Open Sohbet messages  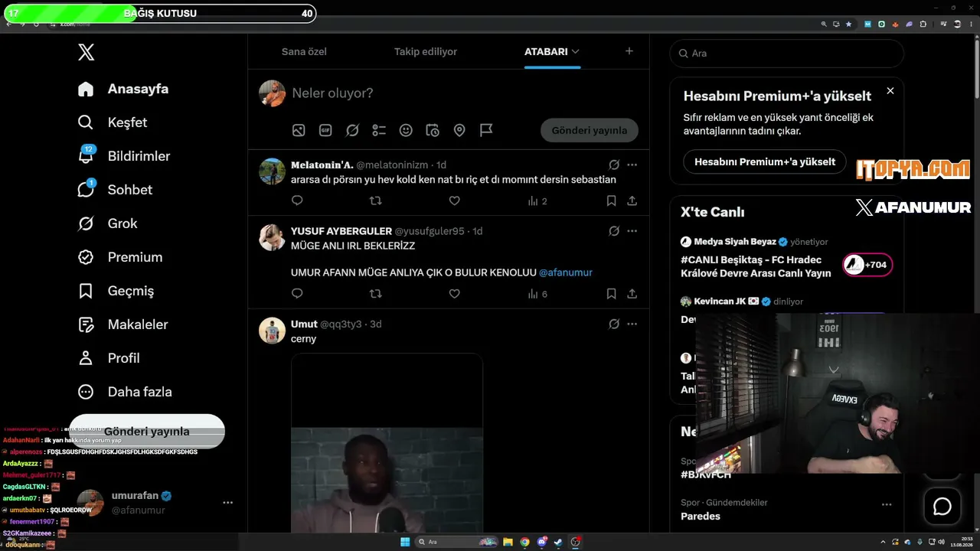click(115, 190)
